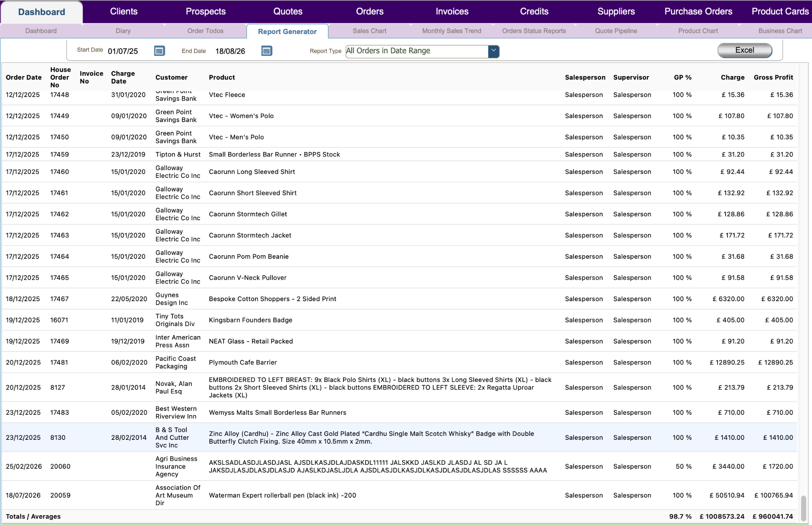The height and width of the screenshot is (525, 812).
Task: Open the Product Chart sub-tab
Action: pyautogui.click(x=698, y=31)
